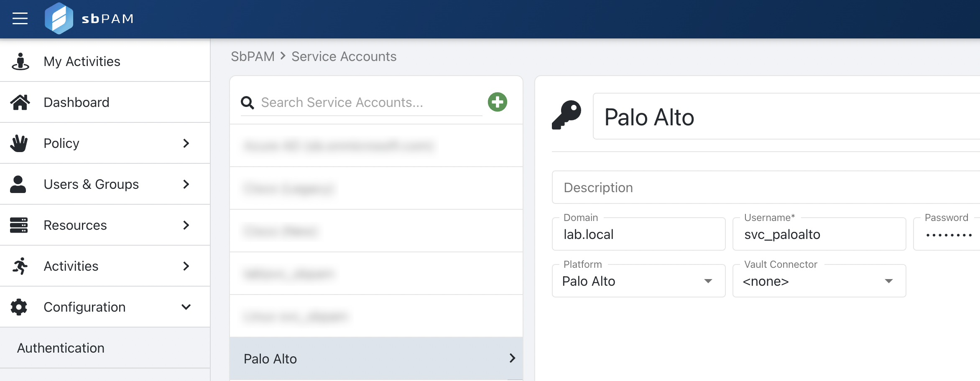Click the search magnifier icon
This screenshot has height=381, width=980.
point(248,103)
